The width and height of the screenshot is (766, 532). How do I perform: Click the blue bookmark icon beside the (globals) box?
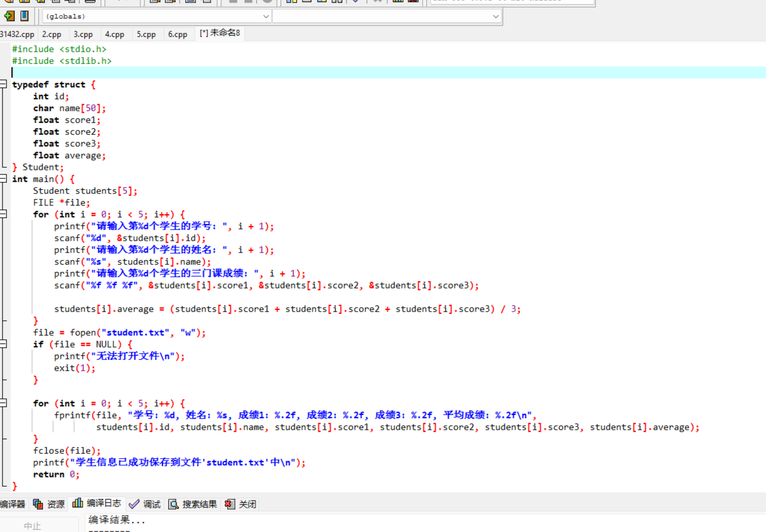tap(25, 16)
